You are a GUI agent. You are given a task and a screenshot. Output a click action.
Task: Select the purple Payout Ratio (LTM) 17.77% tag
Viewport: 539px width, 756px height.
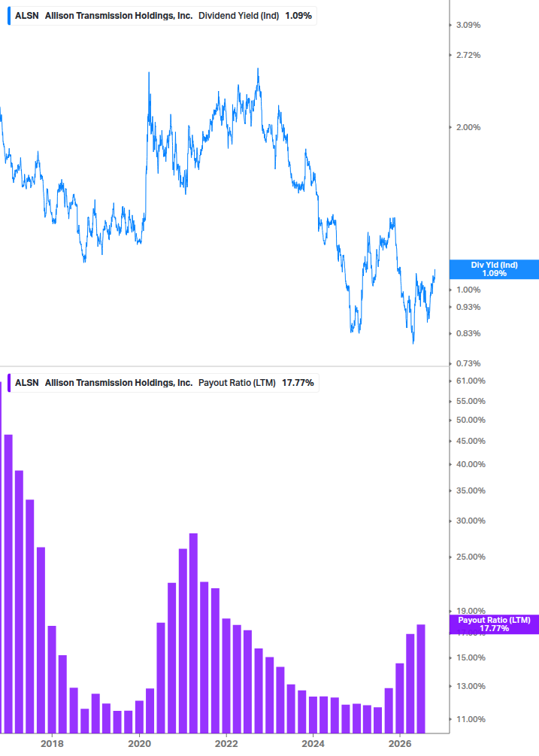494,624
